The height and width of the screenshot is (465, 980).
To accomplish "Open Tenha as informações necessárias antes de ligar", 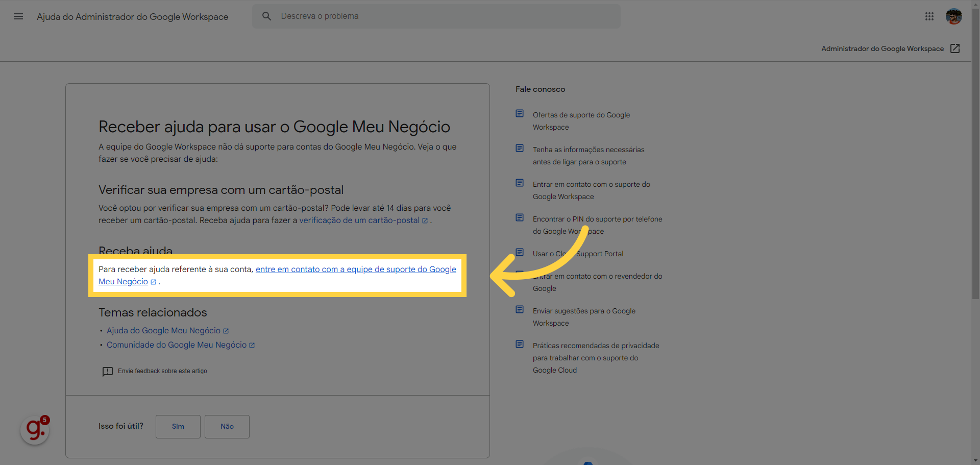I will [x=589, y=156].
